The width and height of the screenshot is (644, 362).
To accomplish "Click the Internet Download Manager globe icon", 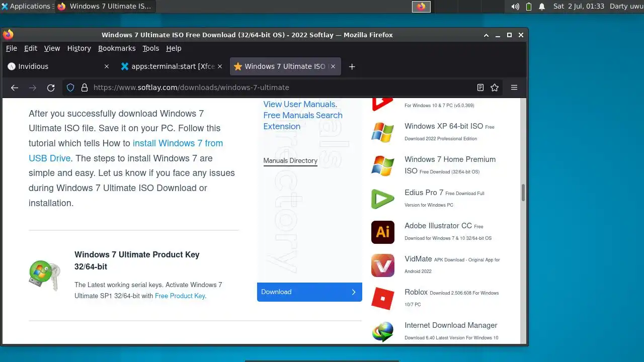I will click(x=383, y=332).
